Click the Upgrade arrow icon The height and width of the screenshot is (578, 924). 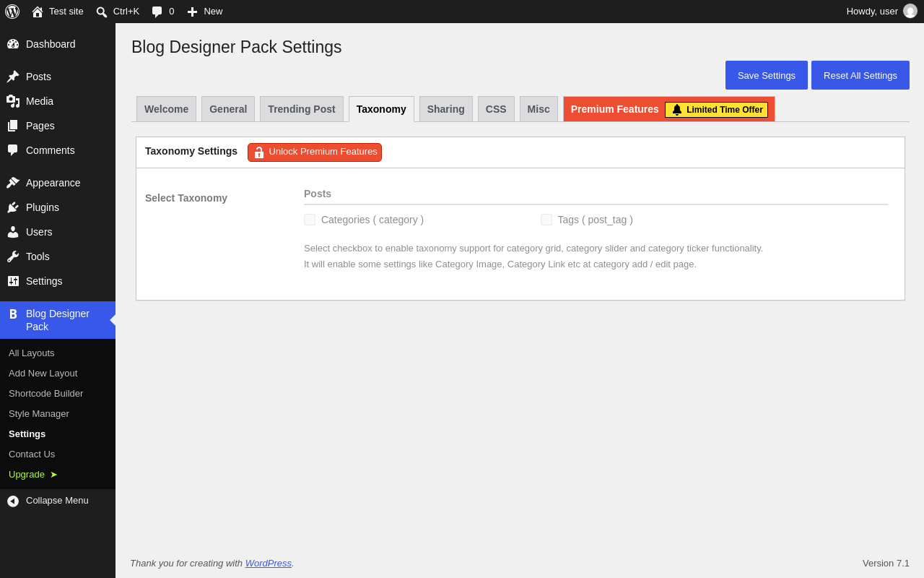tap(53, 475)
